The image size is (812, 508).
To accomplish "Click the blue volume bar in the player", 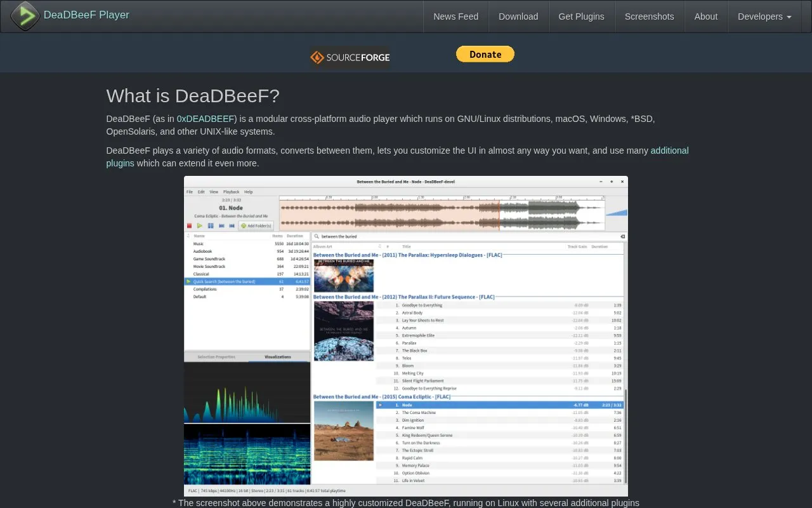I will [617, 213].
